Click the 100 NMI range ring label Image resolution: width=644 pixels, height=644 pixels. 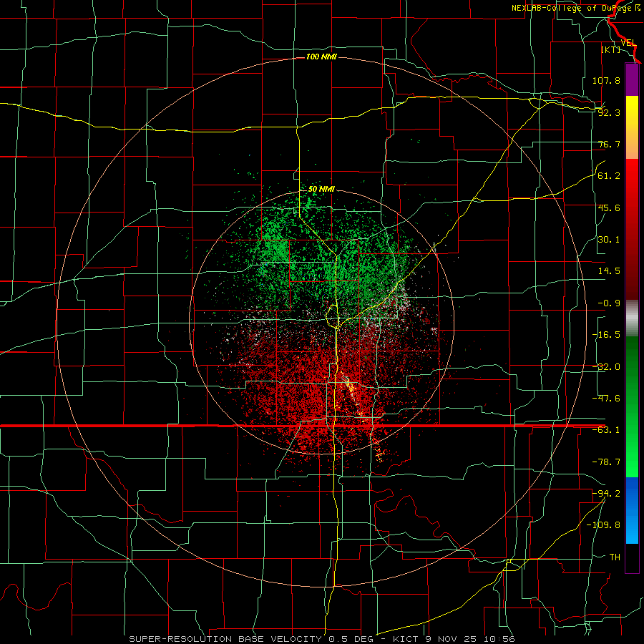tap(321, 57)
